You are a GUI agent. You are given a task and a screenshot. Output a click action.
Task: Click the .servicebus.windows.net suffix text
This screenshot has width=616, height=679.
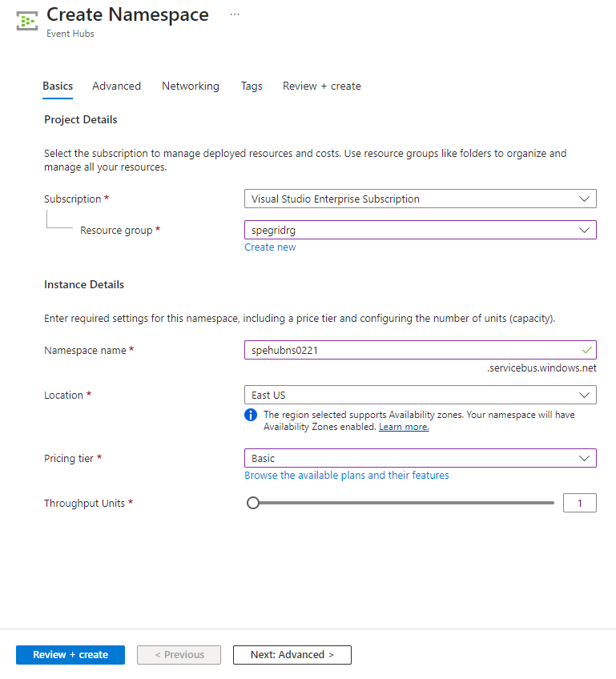[x=542, y=368]
